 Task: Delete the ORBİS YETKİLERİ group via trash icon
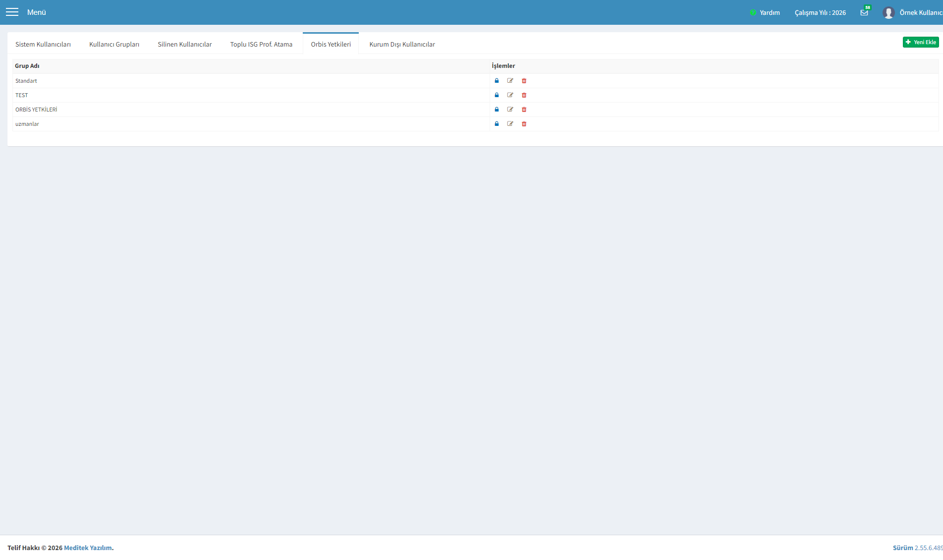point(524,110)
